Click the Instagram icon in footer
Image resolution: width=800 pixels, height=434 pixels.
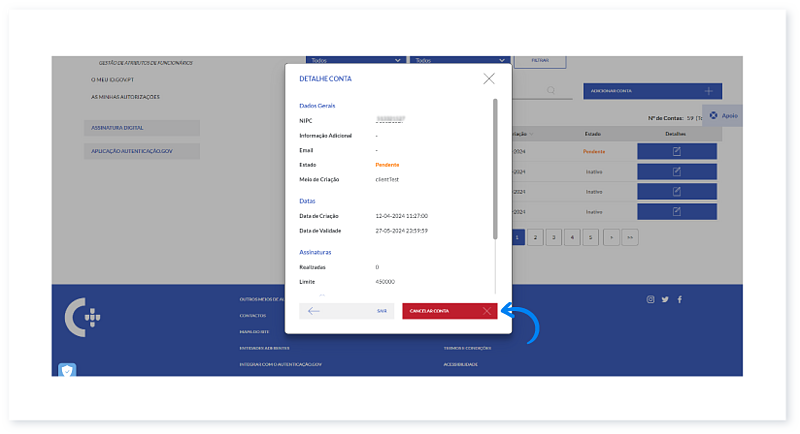[650, 299]
